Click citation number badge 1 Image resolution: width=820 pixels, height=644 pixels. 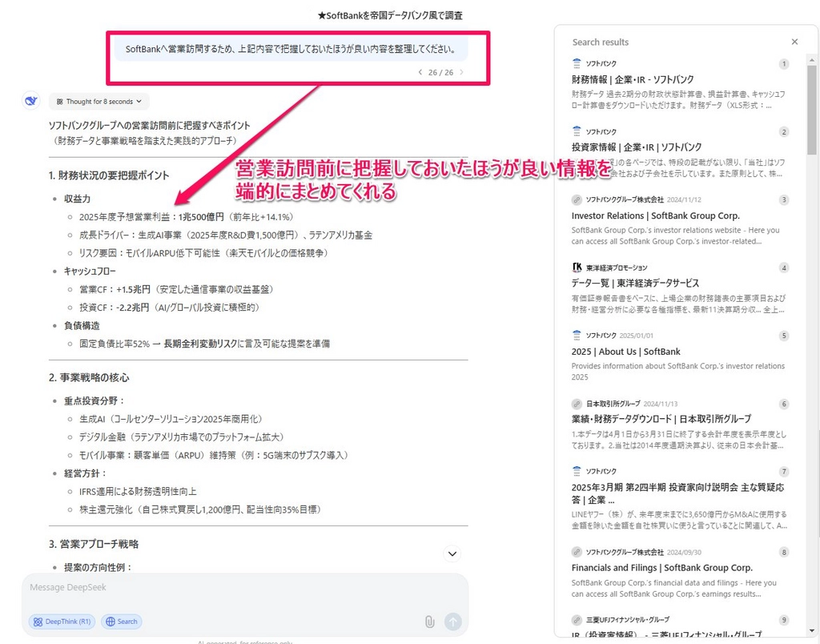click(783, 64)
